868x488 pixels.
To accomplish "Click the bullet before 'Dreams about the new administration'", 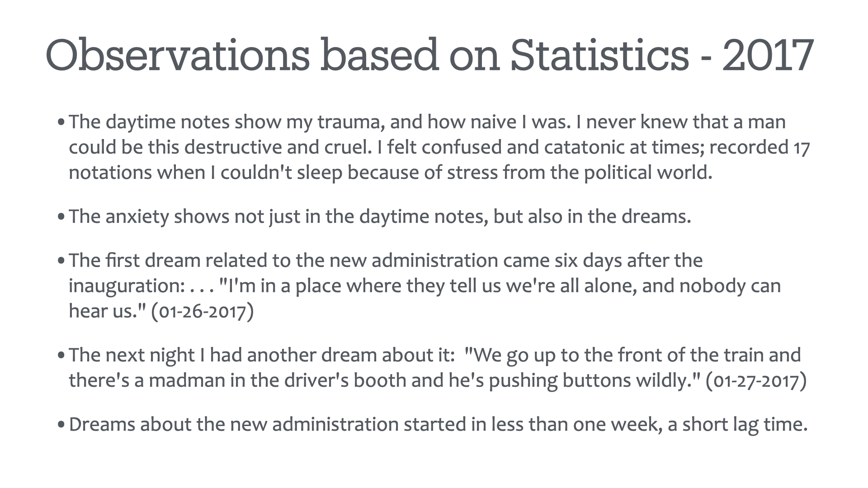I will (61, 426).
